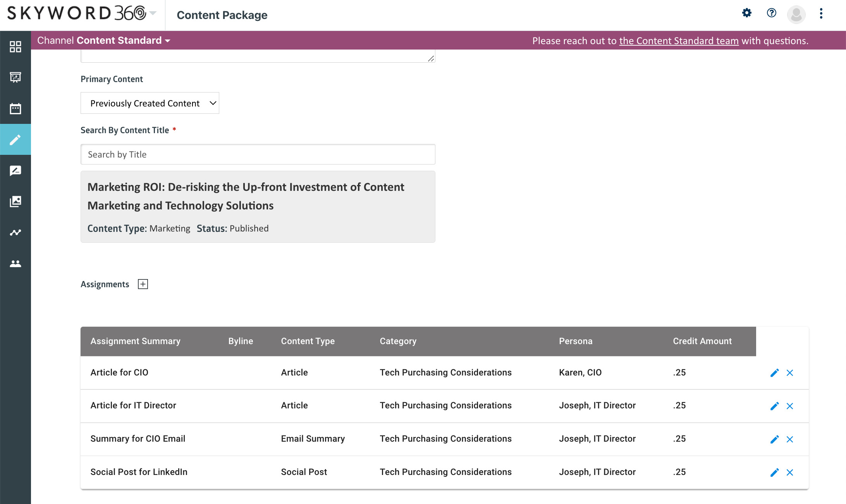Delete the Article for IT Director assignment
Screen dimensions: 846x504
click(790, 406)
